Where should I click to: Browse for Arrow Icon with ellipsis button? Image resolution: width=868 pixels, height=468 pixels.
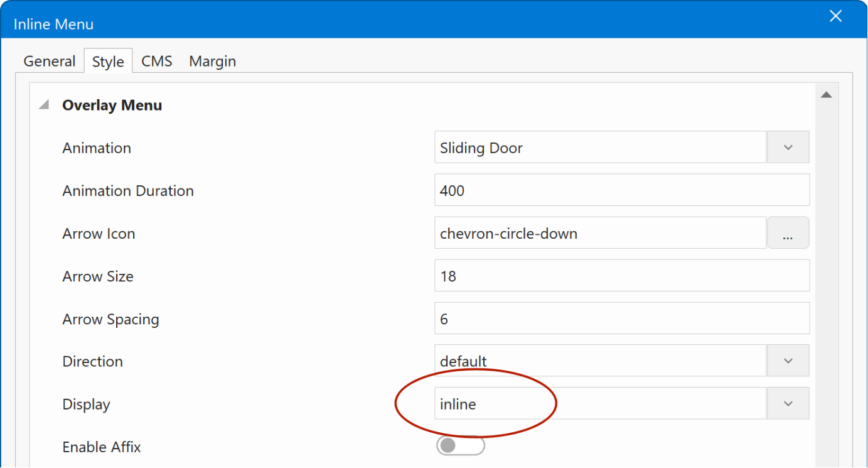point(788,234)
